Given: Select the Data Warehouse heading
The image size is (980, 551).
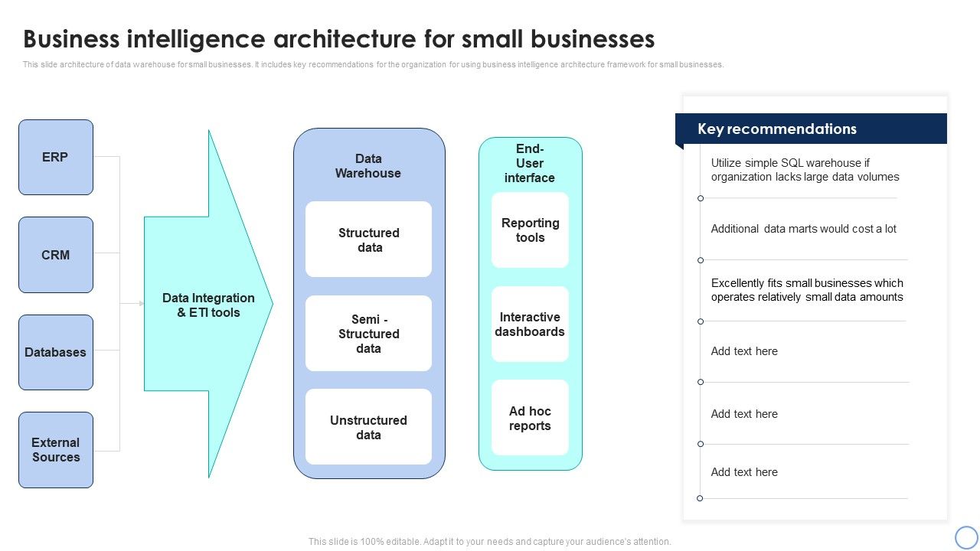Looking at the screenshot, I should [368, 166].
